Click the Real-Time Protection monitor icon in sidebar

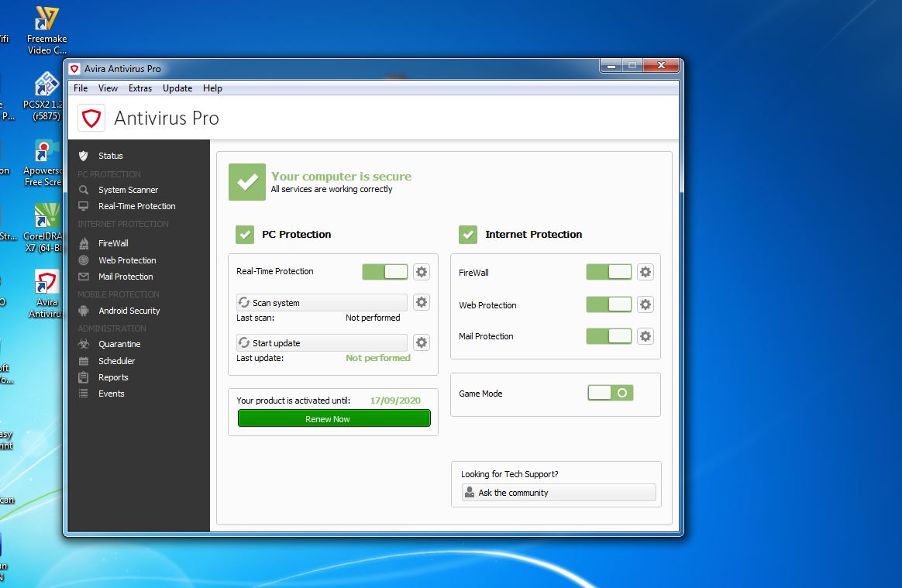pyautogui.click(x=84, y=206)
